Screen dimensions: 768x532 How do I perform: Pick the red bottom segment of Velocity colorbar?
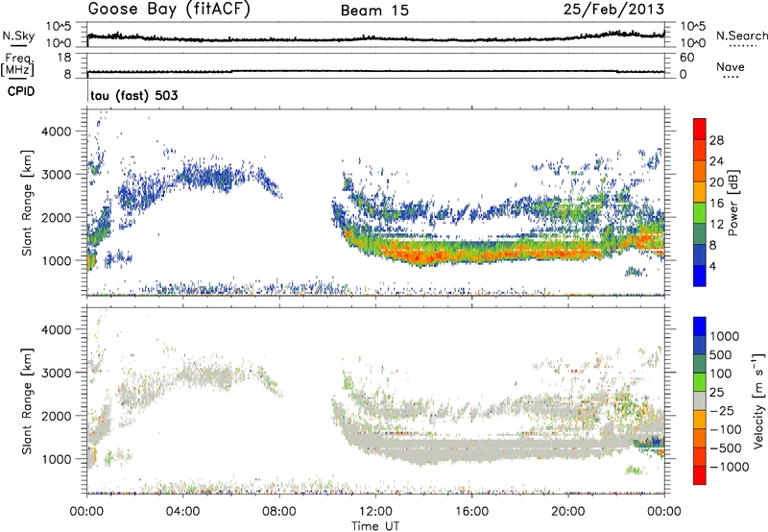[x=700, y=475]
